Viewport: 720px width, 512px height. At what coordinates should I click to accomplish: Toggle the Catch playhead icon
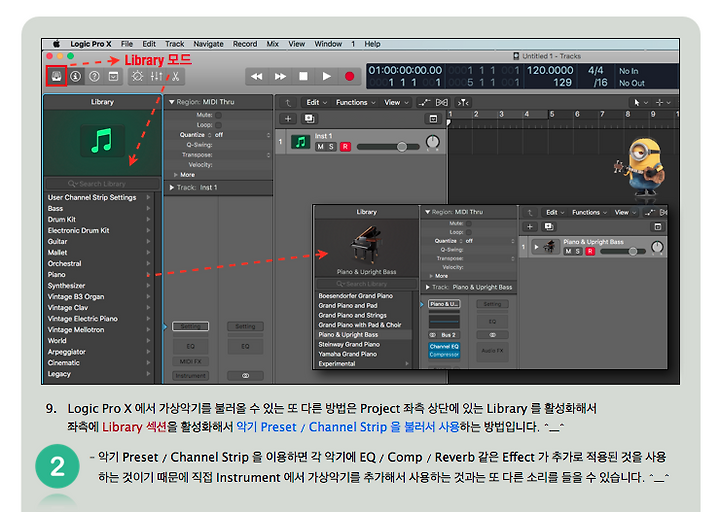coord(463,102)
